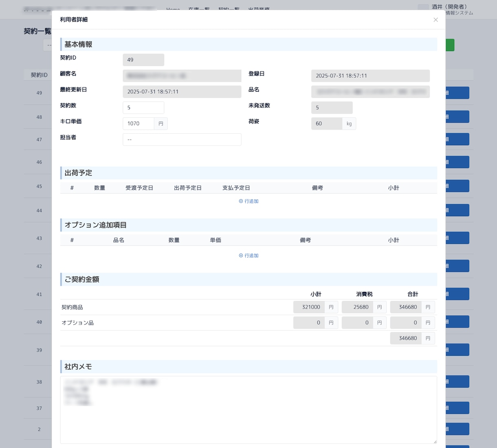Click the 契約商品 消費税 field 25680
Image resolution: width=497 pixels, height=448 pixels.
[x=357, y=307]
